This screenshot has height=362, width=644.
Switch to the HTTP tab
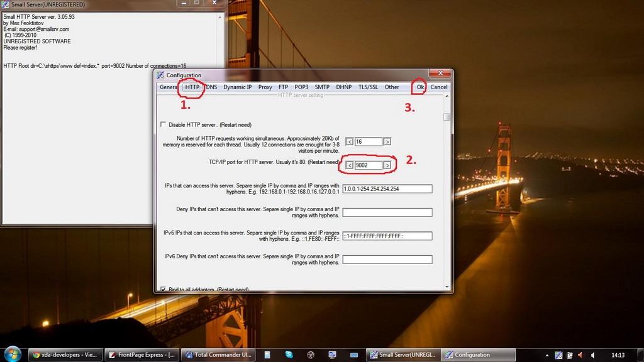192,87
